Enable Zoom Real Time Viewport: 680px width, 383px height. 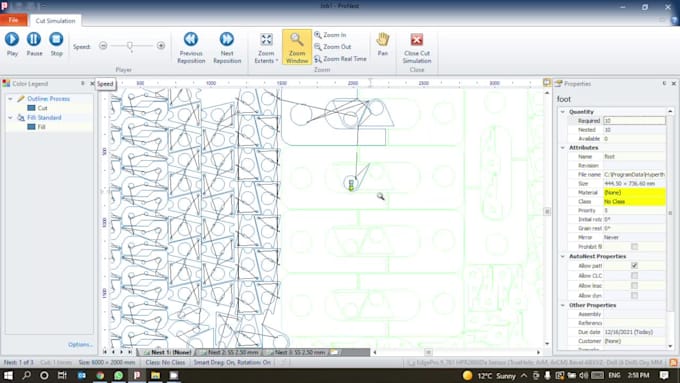pyautogui.click(x=340, y=59)
